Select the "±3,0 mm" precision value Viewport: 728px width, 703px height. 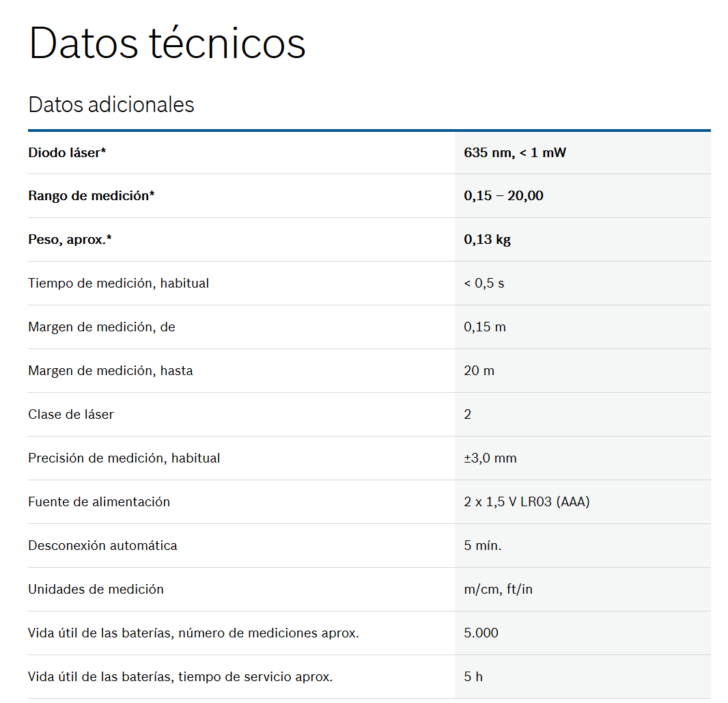tap(490, 458)
